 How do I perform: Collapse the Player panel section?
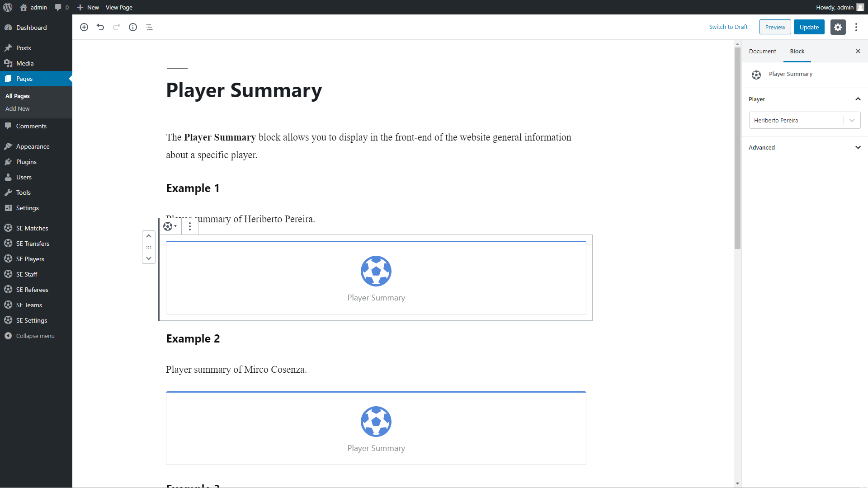[x=858, y=99]
